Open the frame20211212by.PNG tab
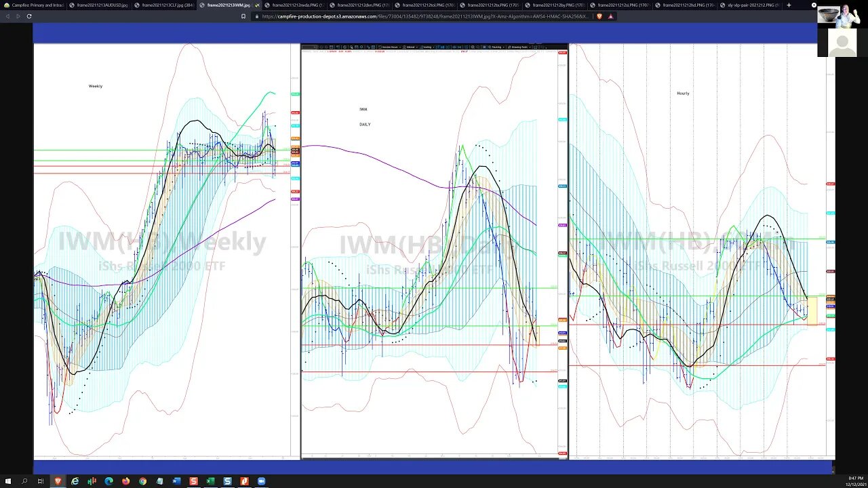Image resolution: width=868 pixels, height=488 pixels. click(x=554, y=5)
